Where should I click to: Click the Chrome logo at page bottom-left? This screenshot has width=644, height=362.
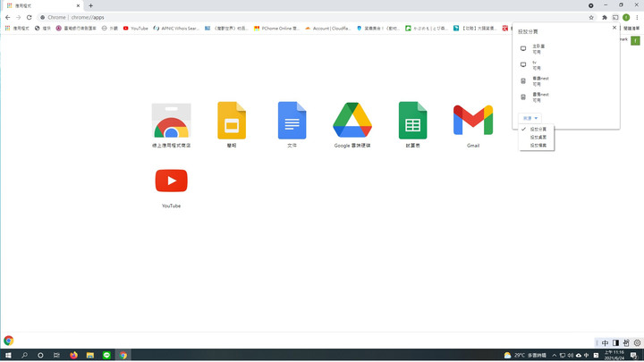click(9, 341)
